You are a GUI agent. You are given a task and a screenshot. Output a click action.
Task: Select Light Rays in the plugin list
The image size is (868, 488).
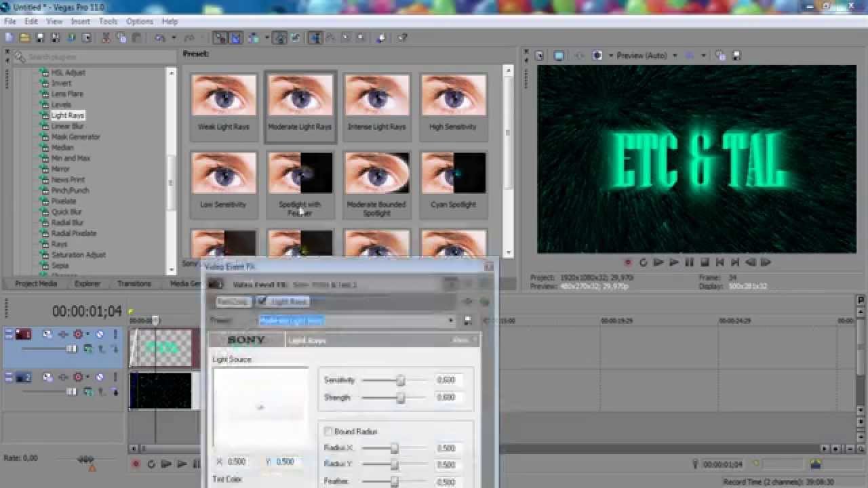(x=68, y=115)
